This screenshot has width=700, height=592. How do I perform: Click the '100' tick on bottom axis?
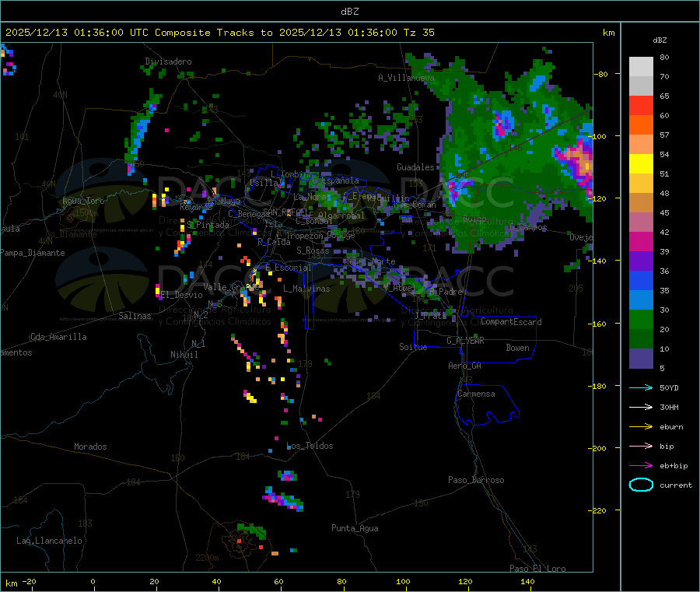(403, 581)
